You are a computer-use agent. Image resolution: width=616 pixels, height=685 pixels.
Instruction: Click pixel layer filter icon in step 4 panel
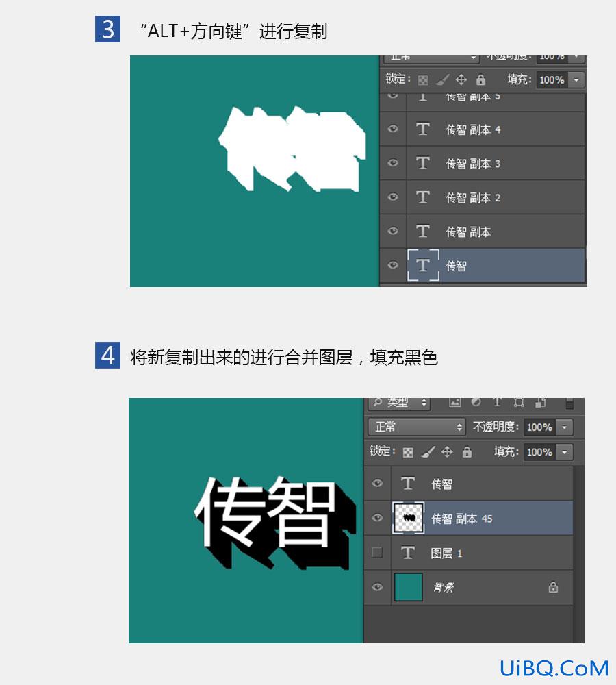click(x=455, y=402)
